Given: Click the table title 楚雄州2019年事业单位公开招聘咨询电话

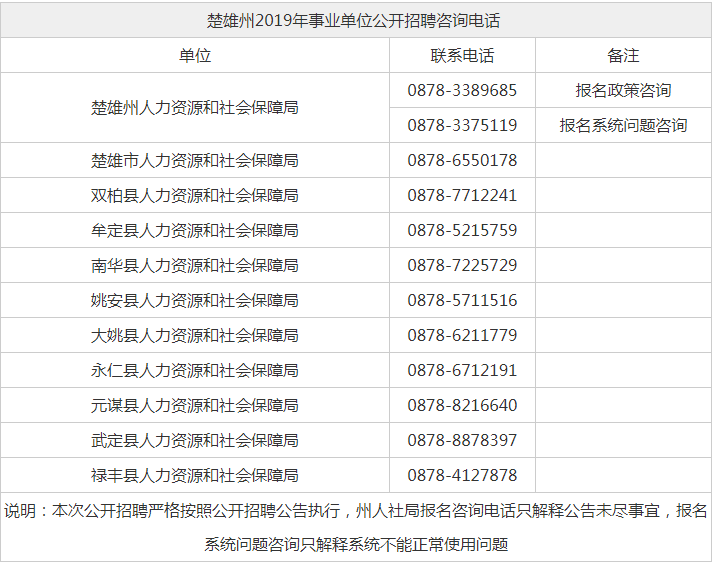Looking at the screenshot, I should tap(353, 21).
